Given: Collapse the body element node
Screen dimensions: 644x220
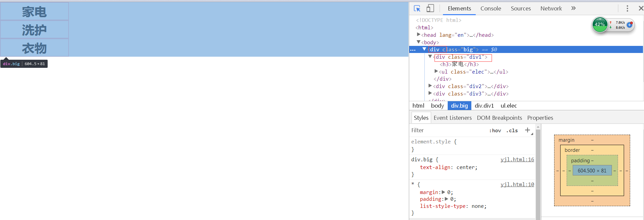Looking at the screenshot, I should (419, 42).
